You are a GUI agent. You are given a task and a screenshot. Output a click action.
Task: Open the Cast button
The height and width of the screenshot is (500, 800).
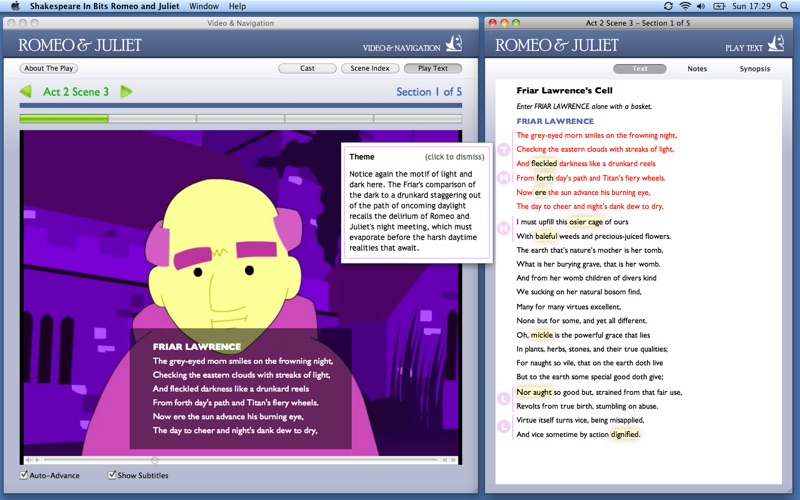307,69
